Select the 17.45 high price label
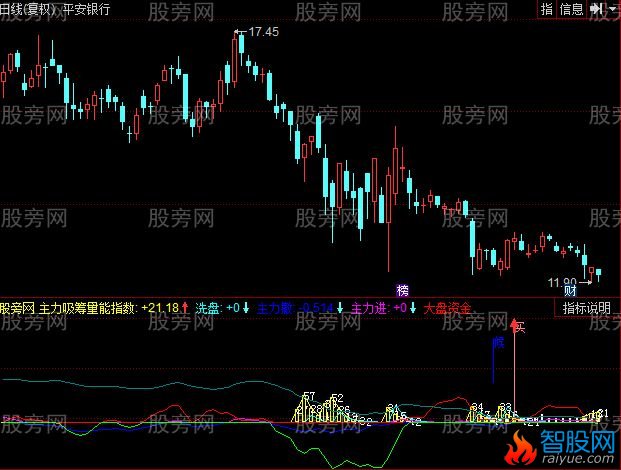Screen dimensions: 621x470 click(263, 32)
